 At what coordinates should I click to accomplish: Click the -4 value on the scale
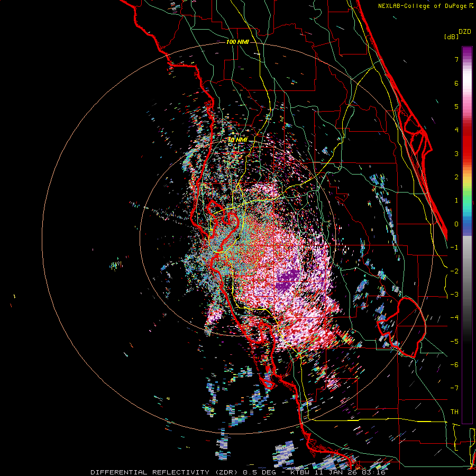click(454, 318)
